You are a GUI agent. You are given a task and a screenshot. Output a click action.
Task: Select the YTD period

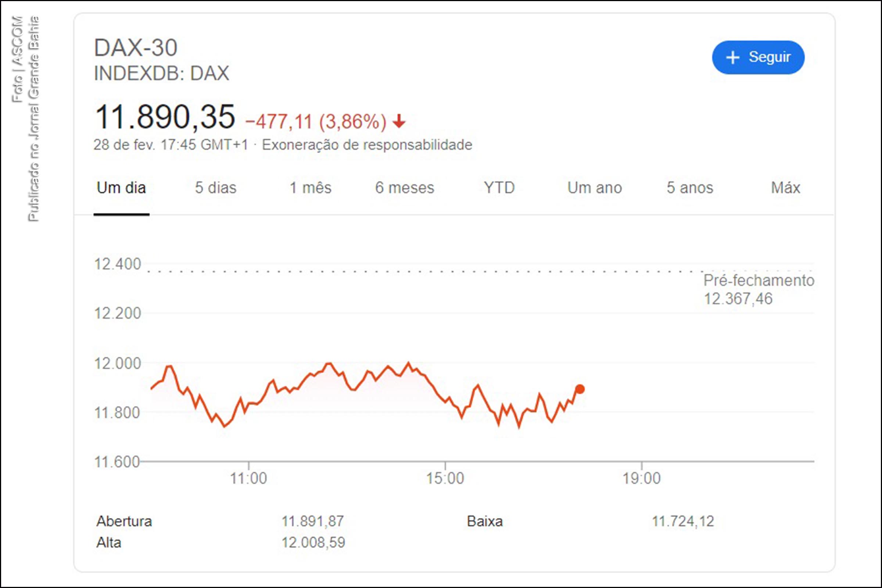499,187
